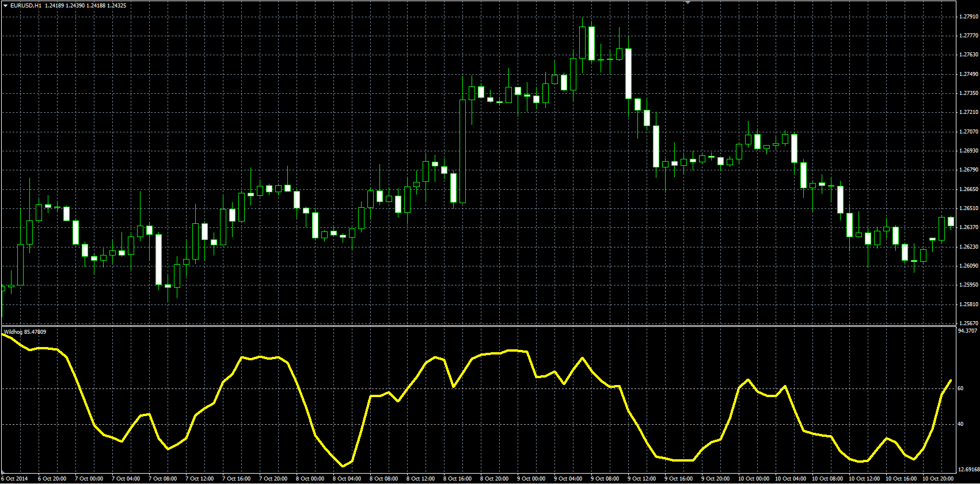Image resolution: width=980 pixels, height=484 pixels.
Task: Click the Wildhog 85.47809 indicator label
Action: click(x=25, y=331)
